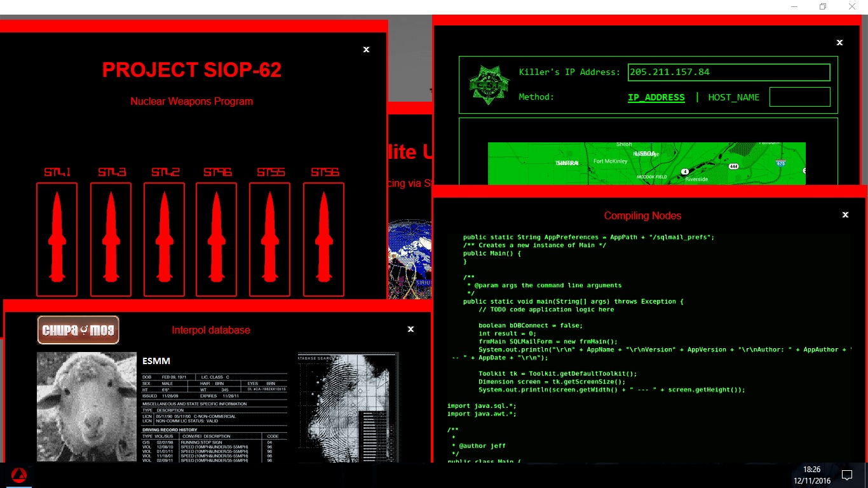Choose the HOST_NAME method
The width and height of the screenshot is (868, 488).
tap(734, 97)
